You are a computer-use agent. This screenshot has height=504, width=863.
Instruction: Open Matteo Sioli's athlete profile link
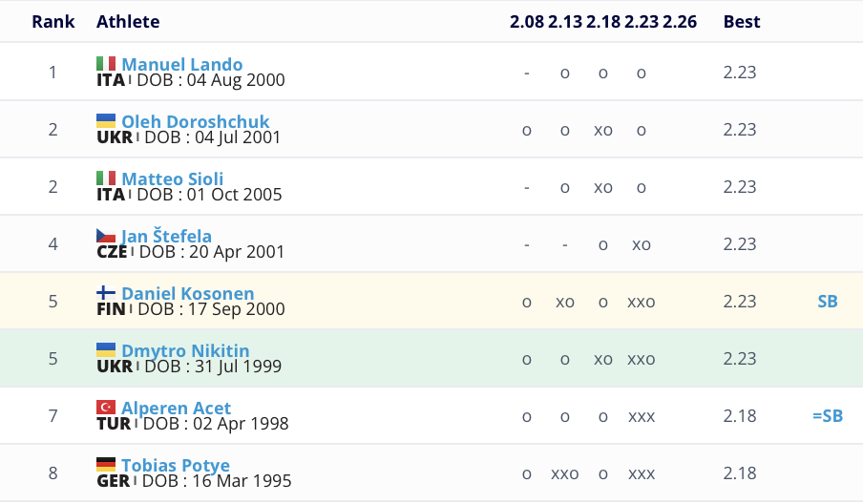(x=172, y=179)
